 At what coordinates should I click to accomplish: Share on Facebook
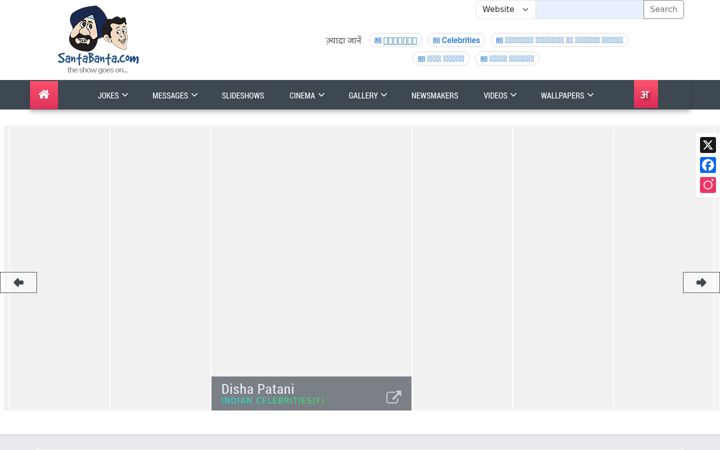click(x=708, y=165)
